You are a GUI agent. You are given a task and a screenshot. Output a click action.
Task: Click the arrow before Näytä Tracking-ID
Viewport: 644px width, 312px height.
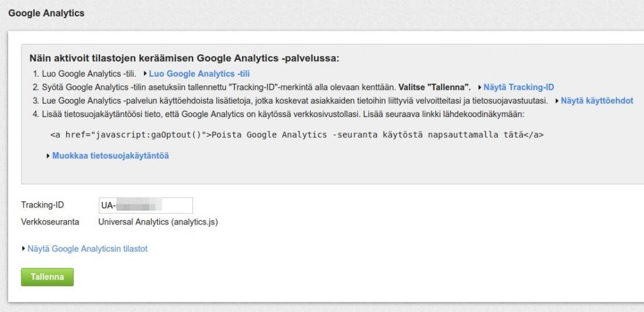pyautogui.click(x=480, y=87)
